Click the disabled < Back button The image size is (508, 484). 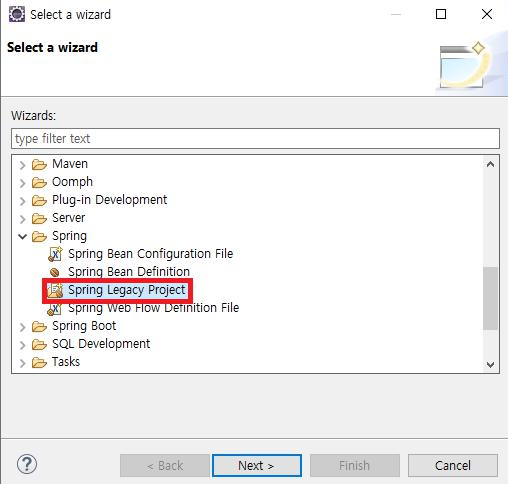click(x=165, y=465)
